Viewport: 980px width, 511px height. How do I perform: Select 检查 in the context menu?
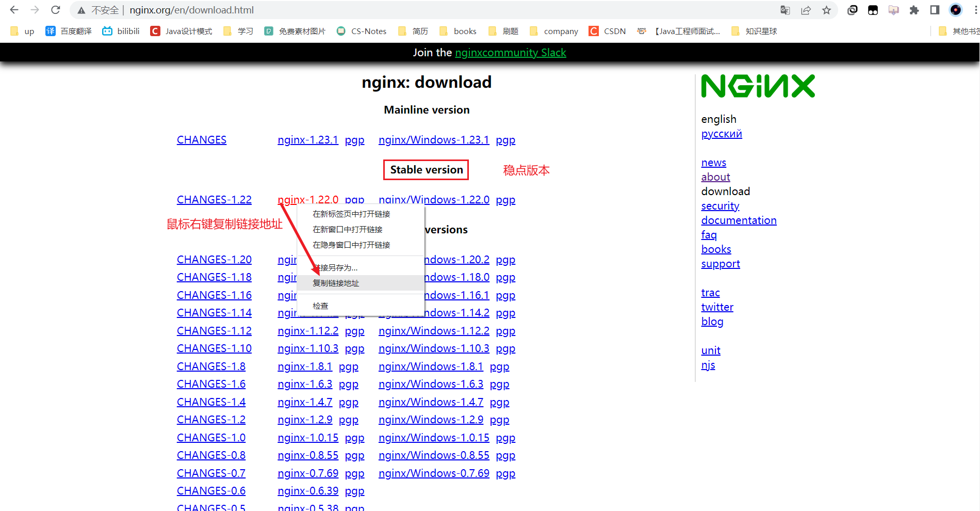click(x=361, y=306)
